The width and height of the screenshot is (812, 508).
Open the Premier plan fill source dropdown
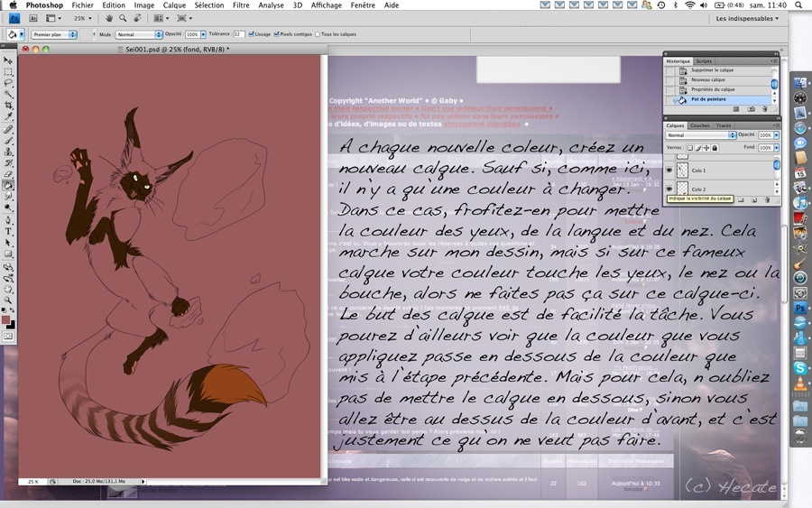tap(54, 34)
